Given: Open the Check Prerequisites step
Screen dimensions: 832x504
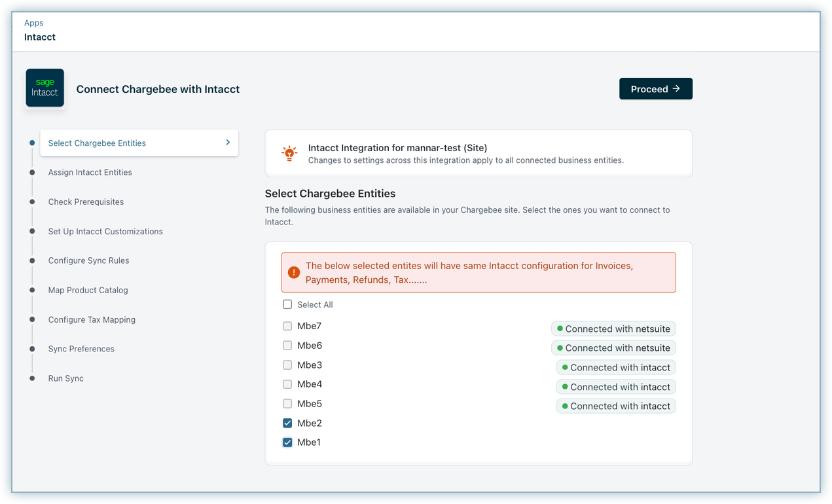Looking at the screenshot, I should (x=86, y=202).
